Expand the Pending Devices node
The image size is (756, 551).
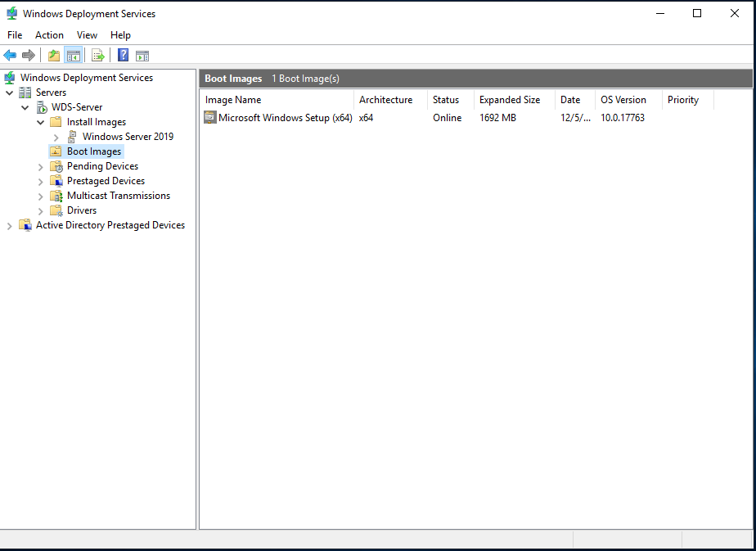41,167
